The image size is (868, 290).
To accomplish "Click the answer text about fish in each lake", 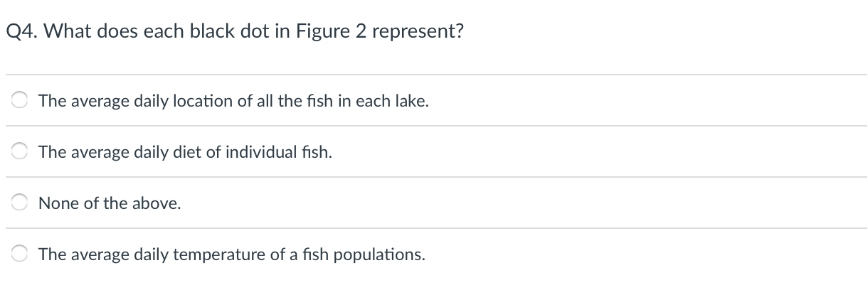I will [234, 101].
